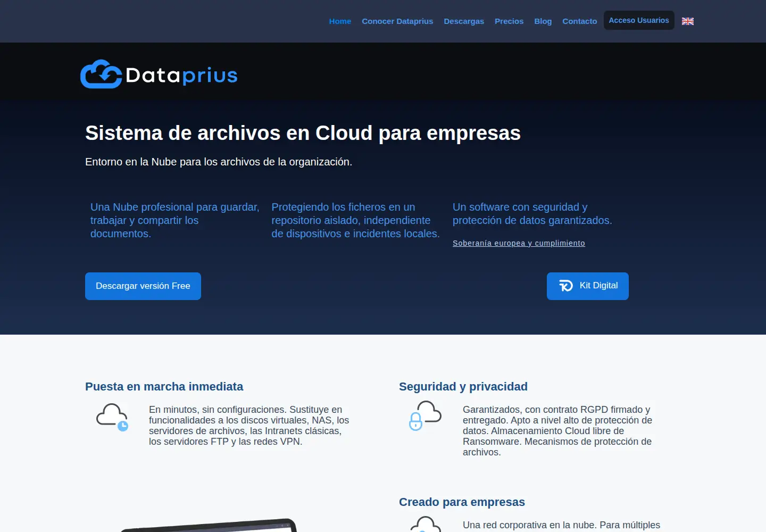
Task: Click the cloud with padlock icon
Action: [x=425, y=415]
